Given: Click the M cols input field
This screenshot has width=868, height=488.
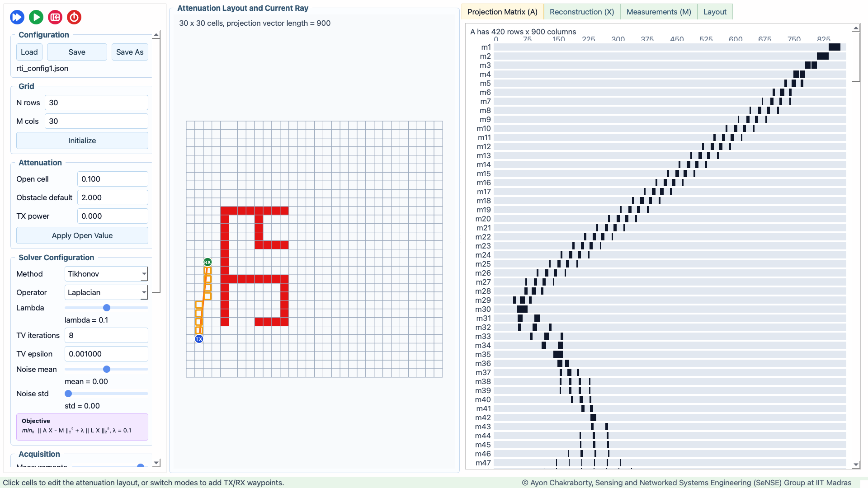Looking at the screenshot, I should coord(96,121).
